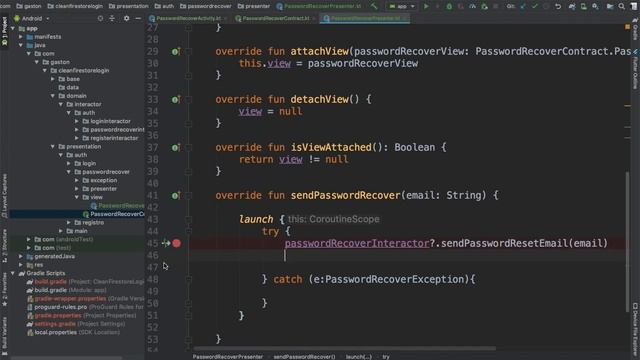This screenshot has width=640, height=360.
Task: Click the VCS update project arrow icon
Action: 522,6
